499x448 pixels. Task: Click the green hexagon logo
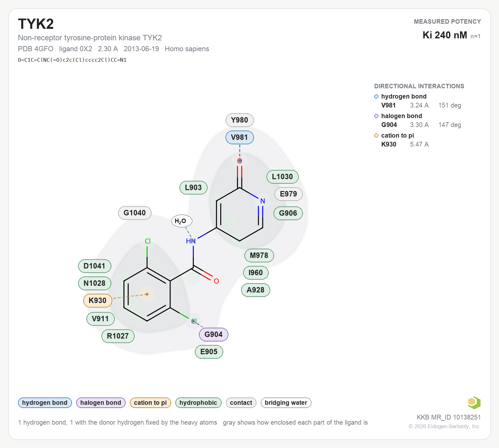click(474, 403)
